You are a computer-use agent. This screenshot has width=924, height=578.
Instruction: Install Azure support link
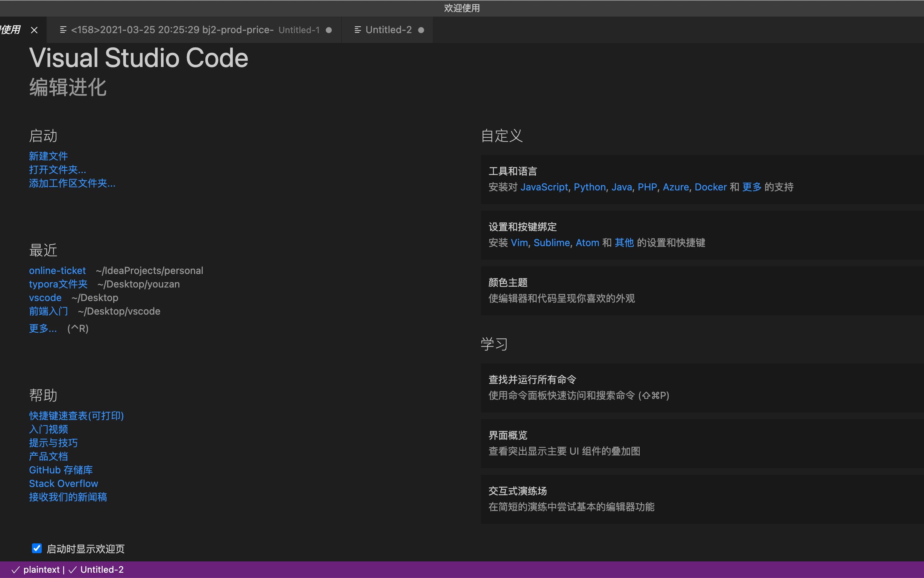click(676, 187)
